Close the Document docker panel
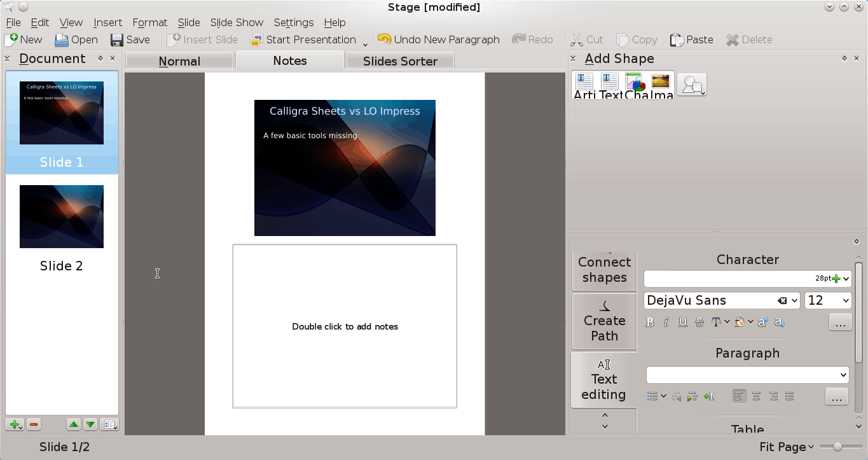This screenshot has height=460, width=868. pos(113,58)
